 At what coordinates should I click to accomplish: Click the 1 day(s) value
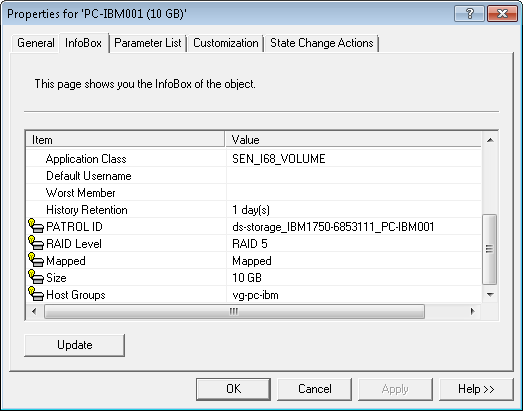tap(251, 210)
